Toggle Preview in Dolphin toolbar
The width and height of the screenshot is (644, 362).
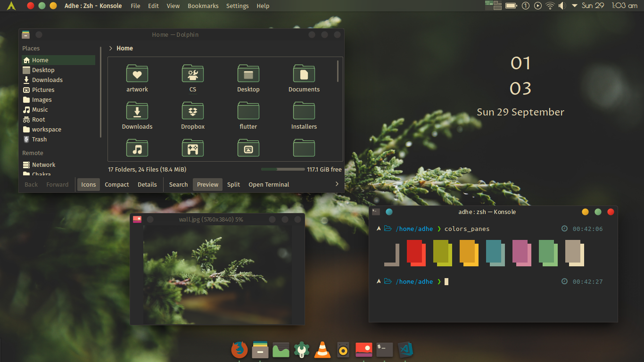tap(208, 184)
